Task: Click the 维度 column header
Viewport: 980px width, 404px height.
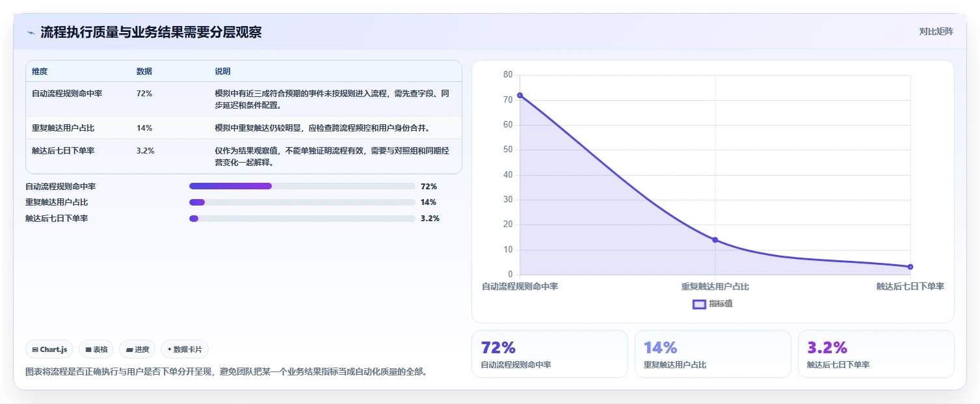Action: [x=40, y=72]
